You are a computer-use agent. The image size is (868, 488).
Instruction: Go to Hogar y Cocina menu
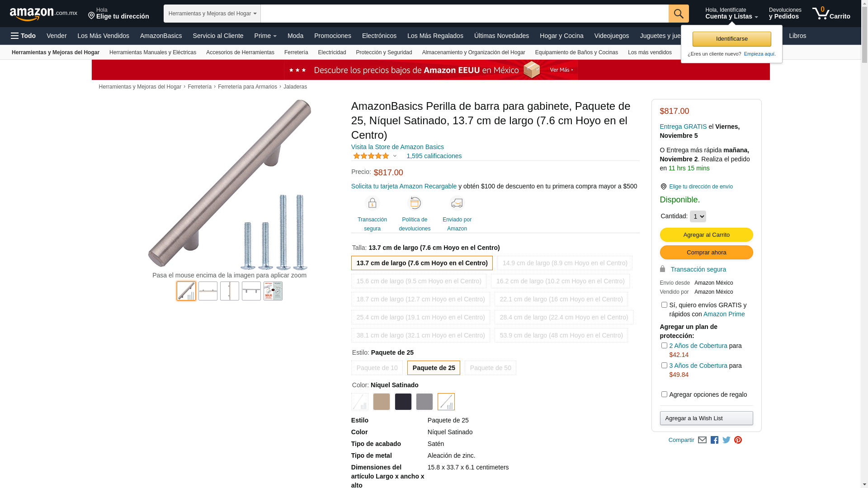tap(561, 36)
